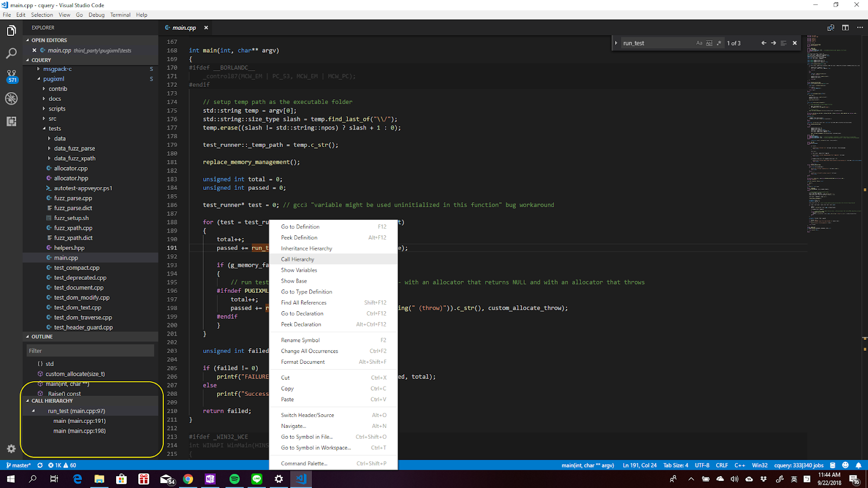Viewport: 868px width, 488px height.
Task: Toggle Whole Word matching in the find widget
Action: [x=709, y=43]
